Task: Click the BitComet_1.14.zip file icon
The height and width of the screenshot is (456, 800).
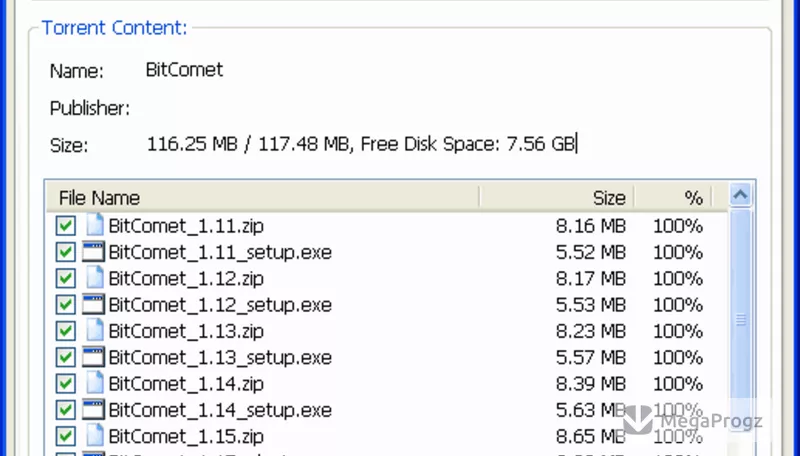Action: (94, 383)
